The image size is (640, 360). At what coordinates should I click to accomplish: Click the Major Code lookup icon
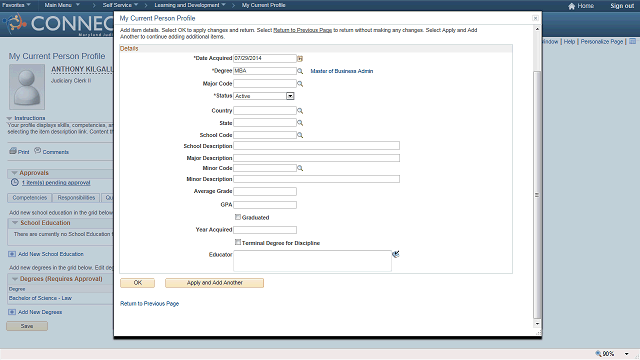click(300, 84)
